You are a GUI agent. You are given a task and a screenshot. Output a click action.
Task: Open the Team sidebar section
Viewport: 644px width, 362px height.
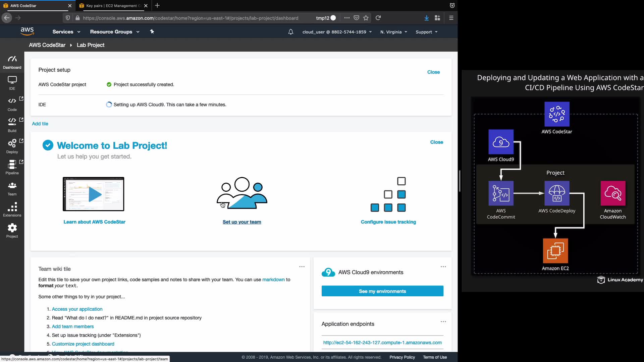12,188
